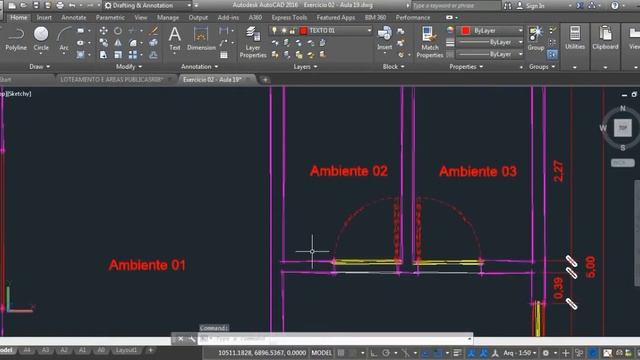The height and width of the screenshot is (360, 640).
Task: Toggle Grid display in status bar
Action: click(341, 353)
